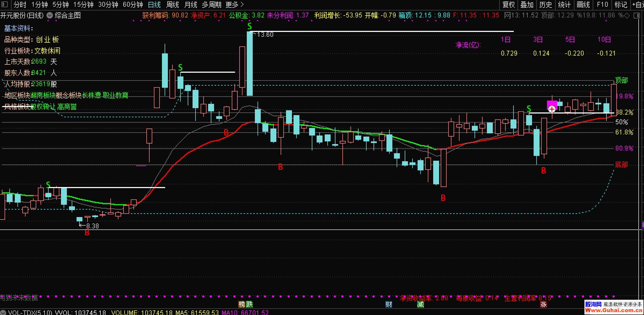Switch to the 月线 monthly tab

[191, 5]
